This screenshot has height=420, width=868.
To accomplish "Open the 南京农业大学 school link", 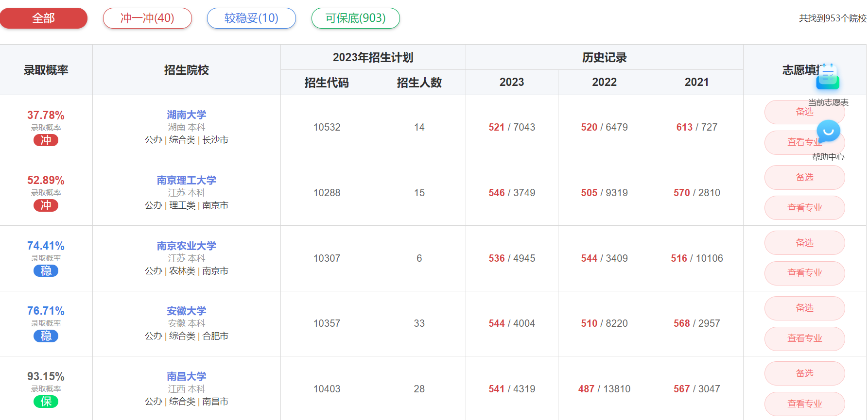I will 187,246.
